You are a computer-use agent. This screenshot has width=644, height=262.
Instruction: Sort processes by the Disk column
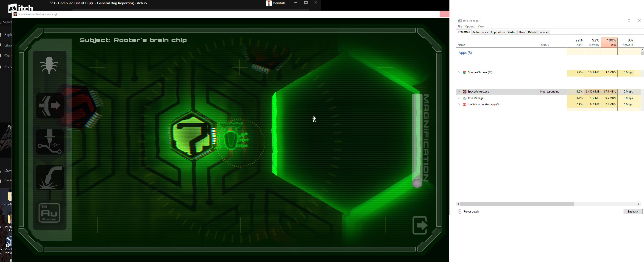pos(609,42)
